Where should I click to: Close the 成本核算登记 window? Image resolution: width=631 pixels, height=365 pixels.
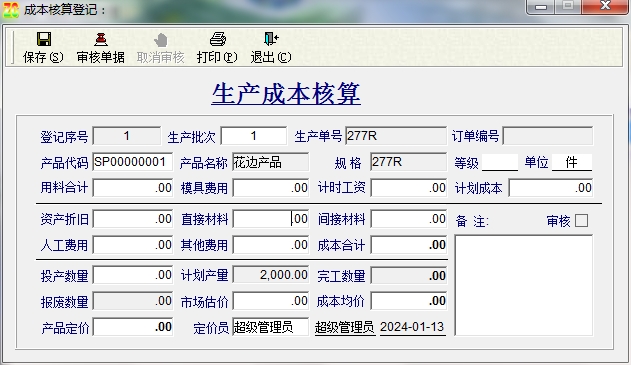pos(605,7)
